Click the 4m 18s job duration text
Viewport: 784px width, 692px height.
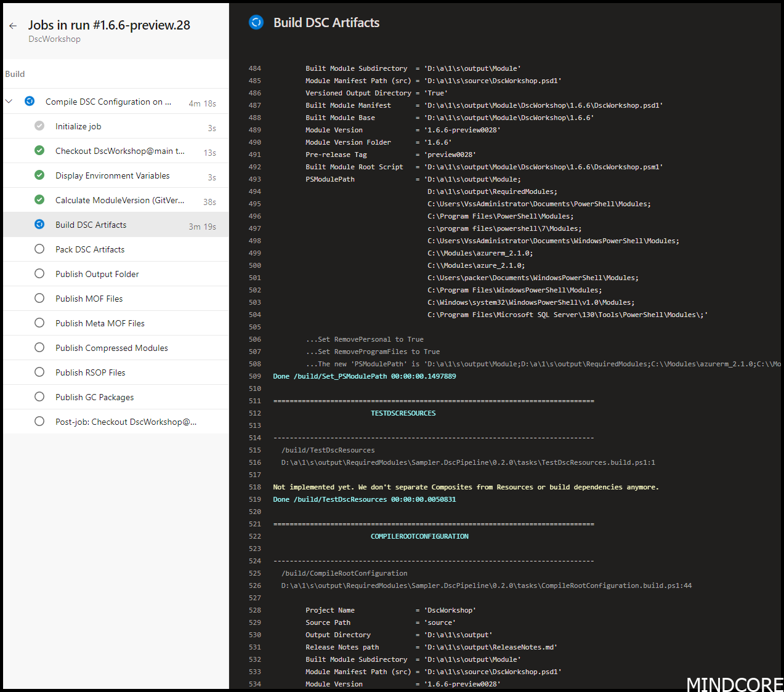point(203,103)
